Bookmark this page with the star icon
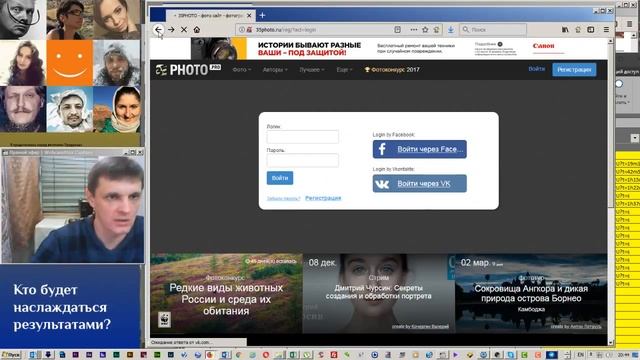 tap(425, 29)
